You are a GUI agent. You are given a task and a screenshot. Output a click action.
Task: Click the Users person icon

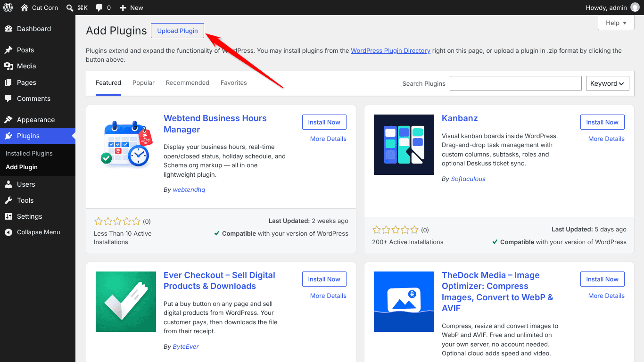pos(8,184)
